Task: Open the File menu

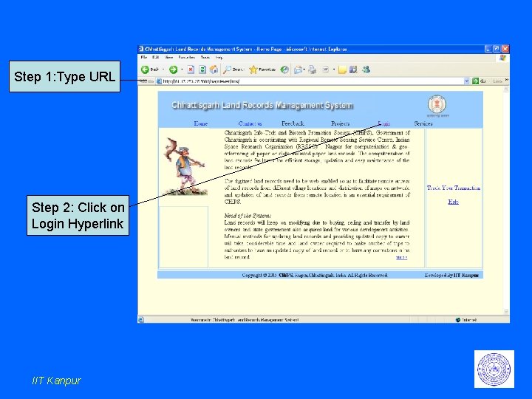Action: click(x=144, y=58)
